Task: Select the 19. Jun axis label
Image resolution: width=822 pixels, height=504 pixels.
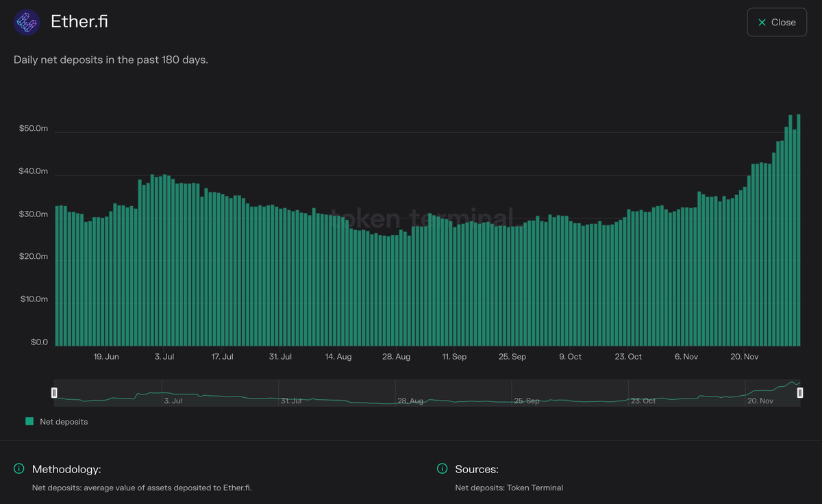Action: pos(105,356)
